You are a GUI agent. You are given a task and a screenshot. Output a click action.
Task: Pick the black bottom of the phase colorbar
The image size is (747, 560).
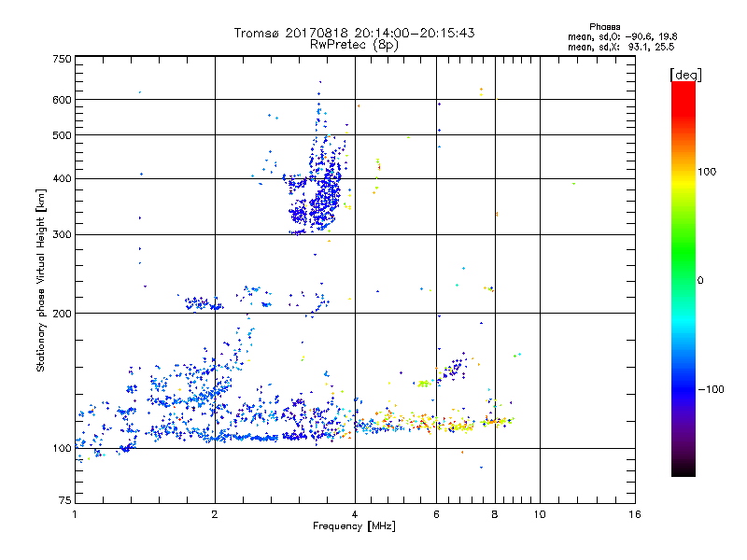[x=684, y=470]
